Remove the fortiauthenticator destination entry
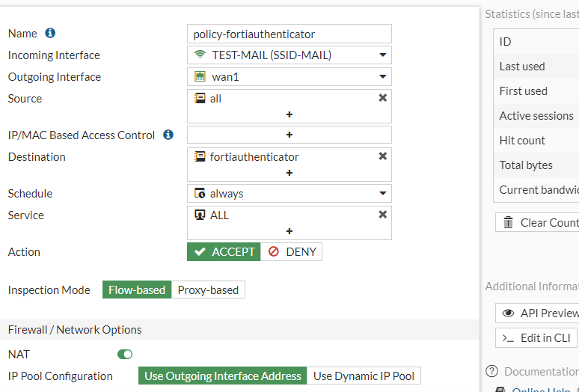579x392 pixels. click(382, 156)
